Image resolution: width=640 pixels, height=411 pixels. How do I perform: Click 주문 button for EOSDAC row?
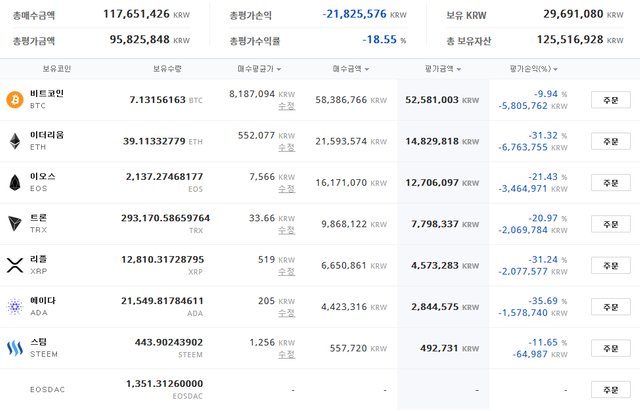[611, 390]
